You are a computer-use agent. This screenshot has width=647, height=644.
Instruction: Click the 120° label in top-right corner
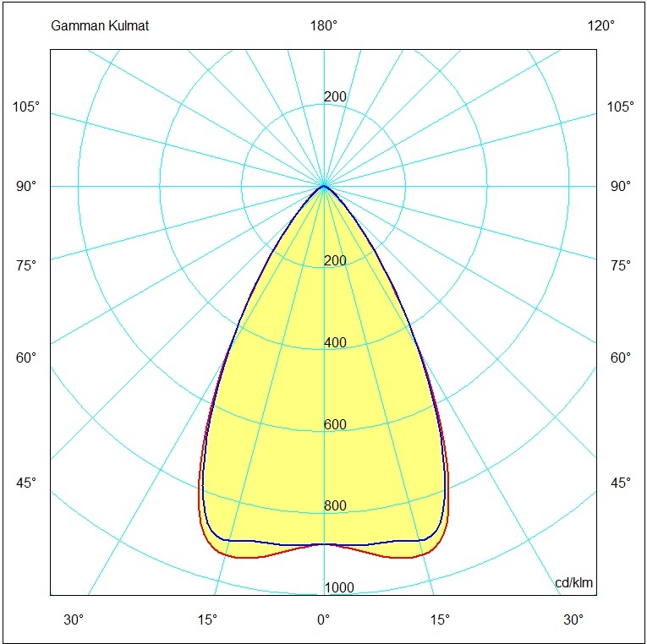600,25
